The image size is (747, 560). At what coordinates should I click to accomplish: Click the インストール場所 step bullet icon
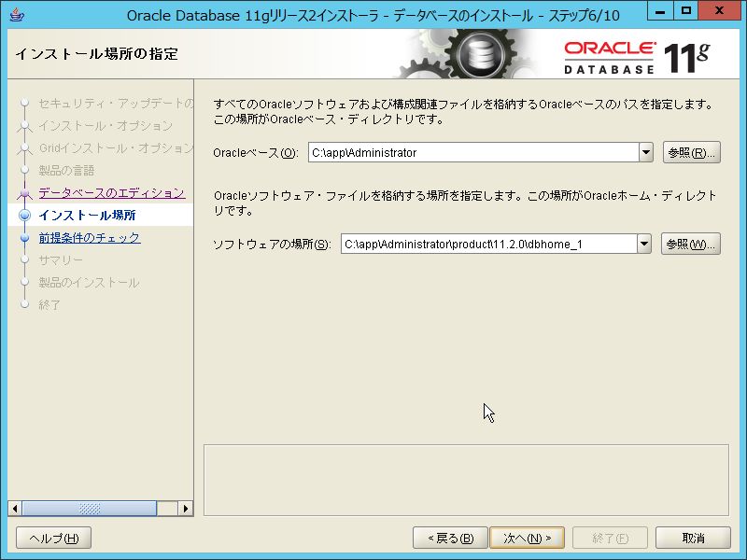point(25,216)
